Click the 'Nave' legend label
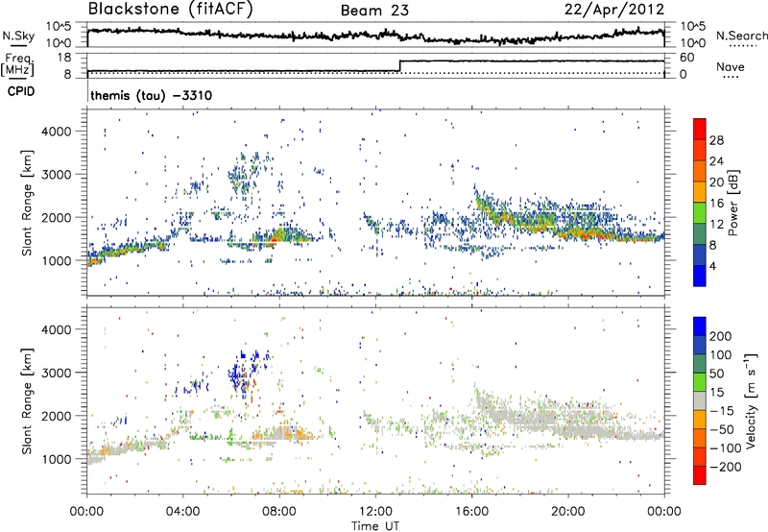Viewport: 768px width, 532px height. pos(731,66)
